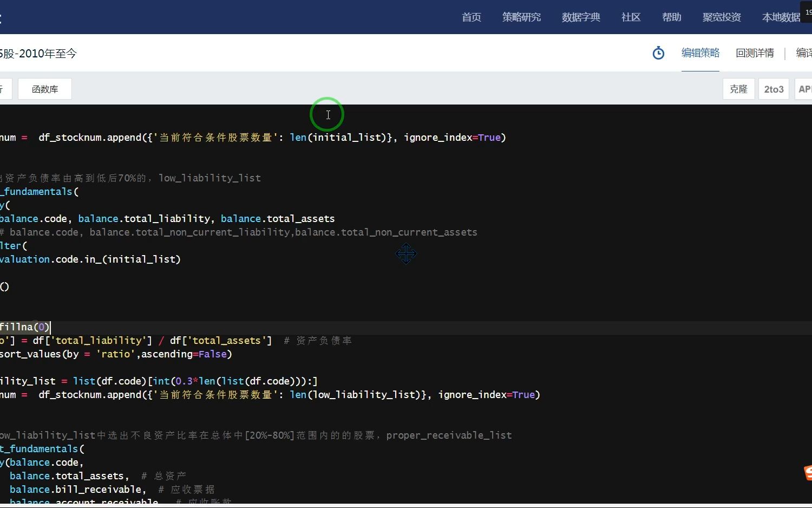Click 'len(initial_list)' in the first append line

click(338, 138)
